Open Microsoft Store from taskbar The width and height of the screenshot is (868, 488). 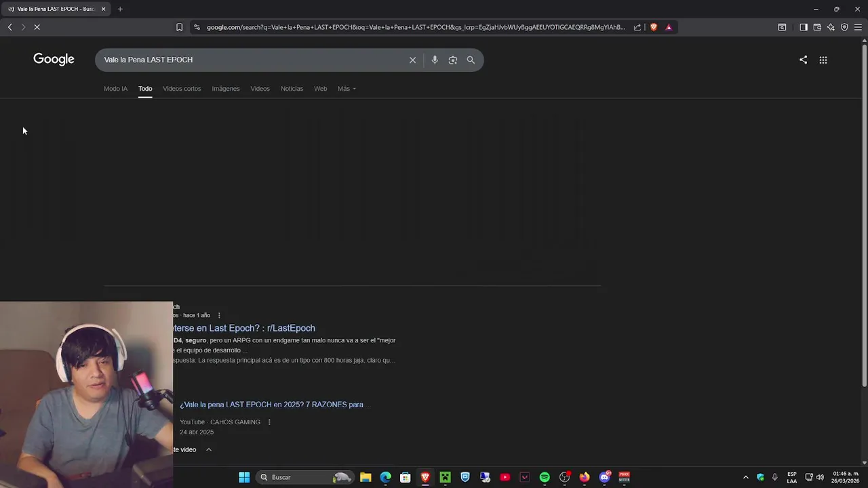point(406,477)
